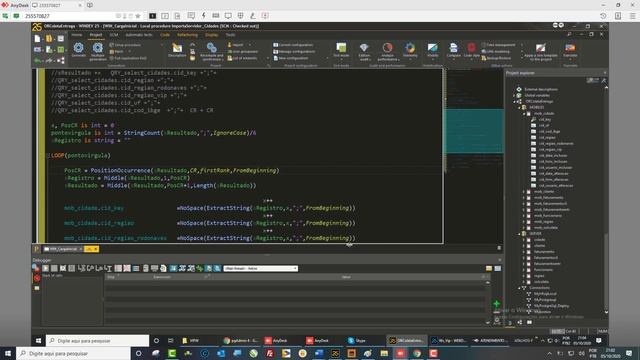Open AnyDesk display settings monitor icon
The height and width of the screenshot is (360, 640).
click(228, 16)
